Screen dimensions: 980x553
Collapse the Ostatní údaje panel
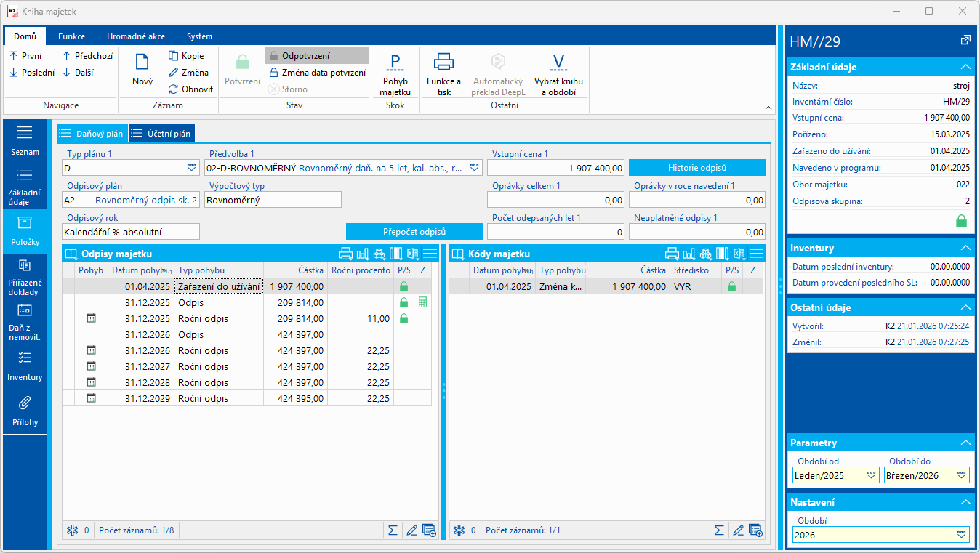965,307
